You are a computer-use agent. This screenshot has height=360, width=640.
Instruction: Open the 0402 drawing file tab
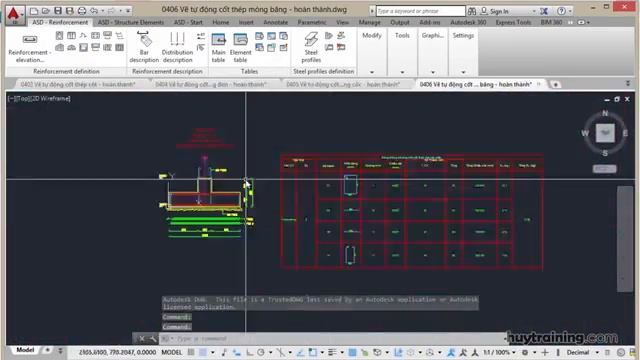click(78, 84)
